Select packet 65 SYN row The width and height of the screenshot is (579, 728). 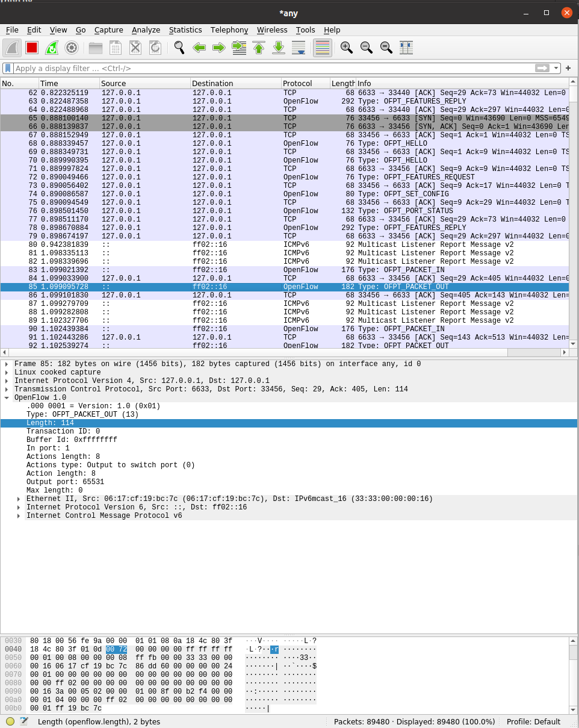point(285,118)
